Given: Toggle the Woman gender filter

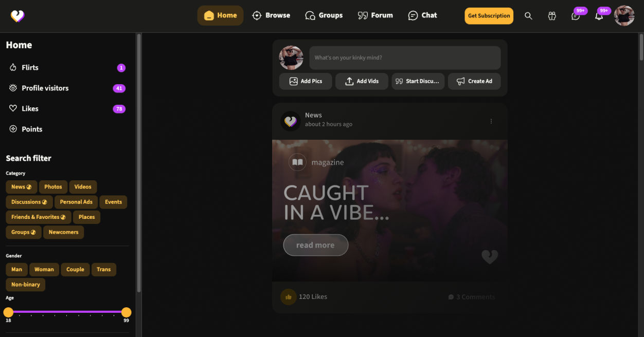Looking at the screenshot, I should pyautogui.click(x=44, y=269).
